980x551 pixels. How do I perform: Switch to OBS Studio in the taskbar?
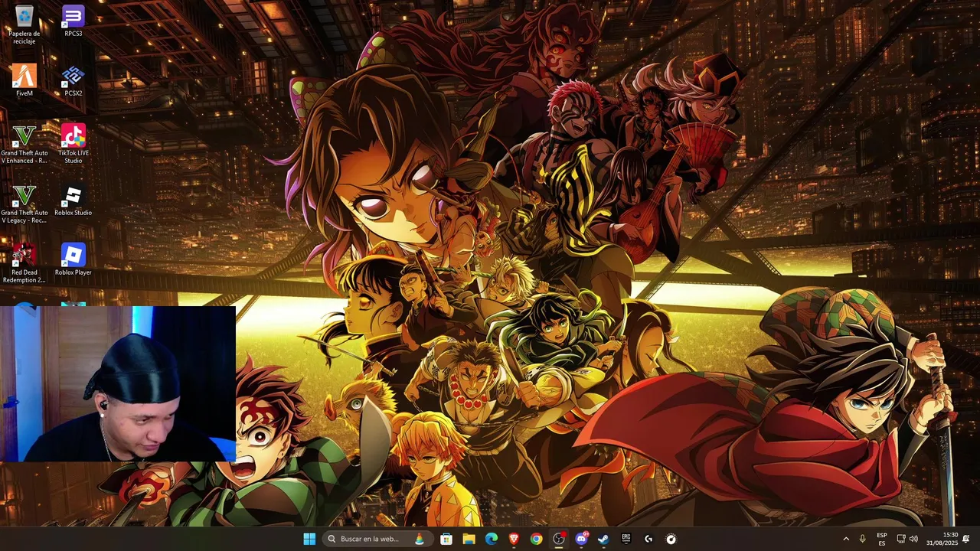[x=559, y=539]
